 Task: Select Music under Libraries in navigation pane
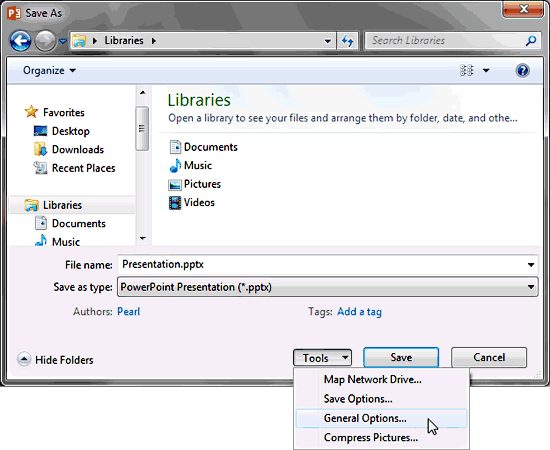pos(66,242)
